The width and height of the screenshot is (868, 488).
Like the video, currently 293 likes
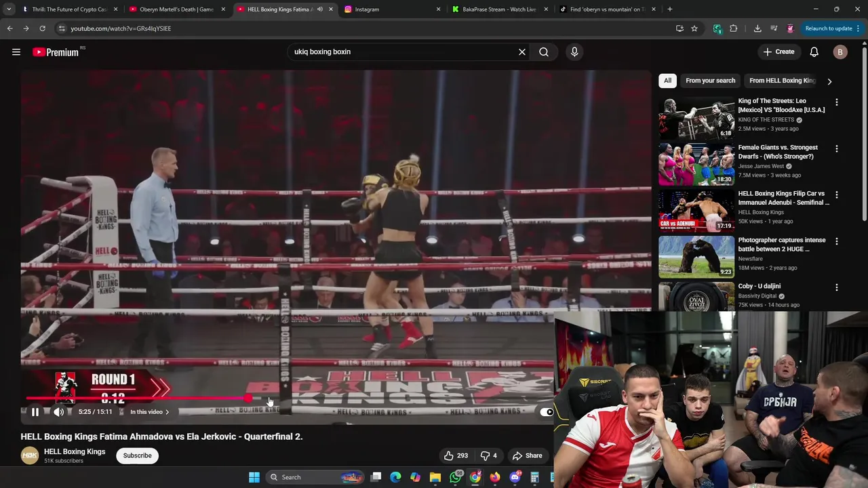[456, 455]
